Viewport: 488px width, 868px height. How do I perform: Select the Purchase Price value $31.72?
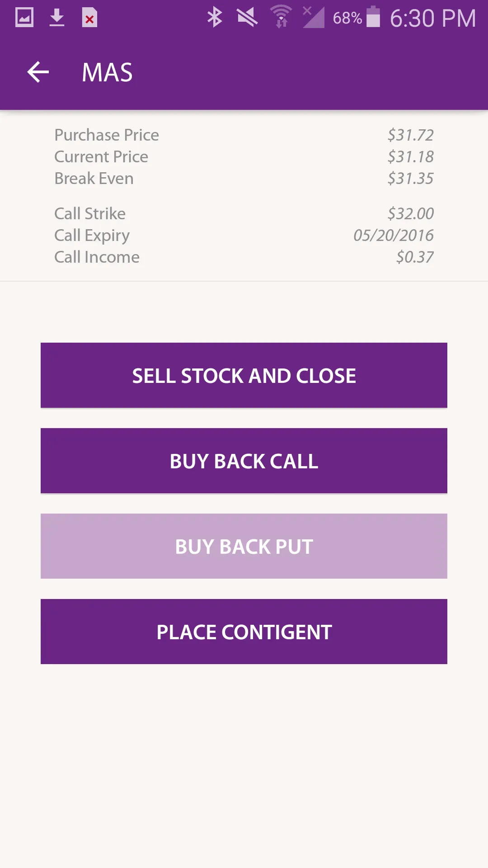pyautogui.click(x=410, y=135)
